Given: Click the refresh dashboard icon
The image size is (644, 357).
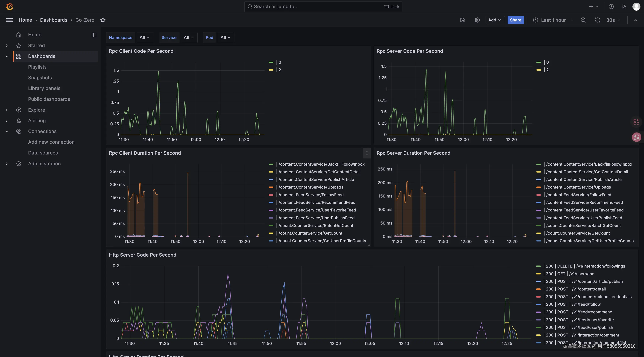Looking at the screenshot, I should 597,20.
